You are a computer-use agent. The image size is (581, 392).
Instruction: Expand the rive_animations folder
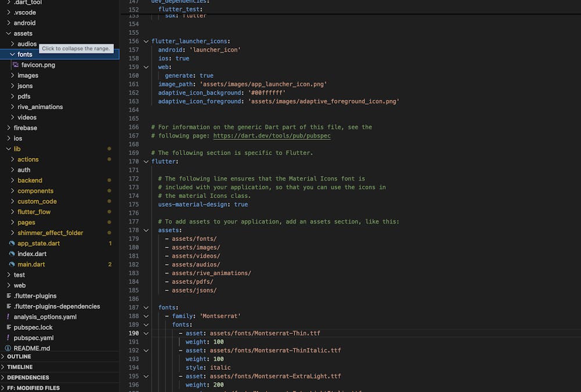point(40,107)
